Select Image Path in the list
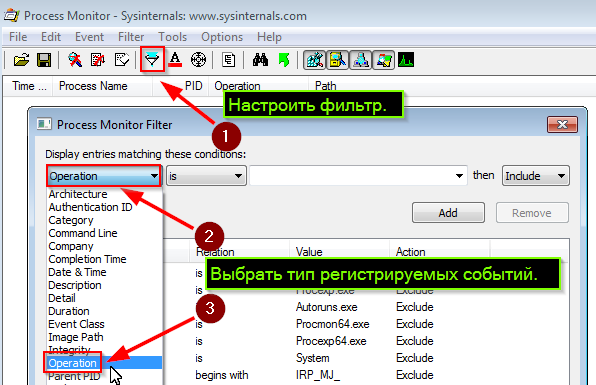Viewport: 596px width, 385px height. coord(105,337)
